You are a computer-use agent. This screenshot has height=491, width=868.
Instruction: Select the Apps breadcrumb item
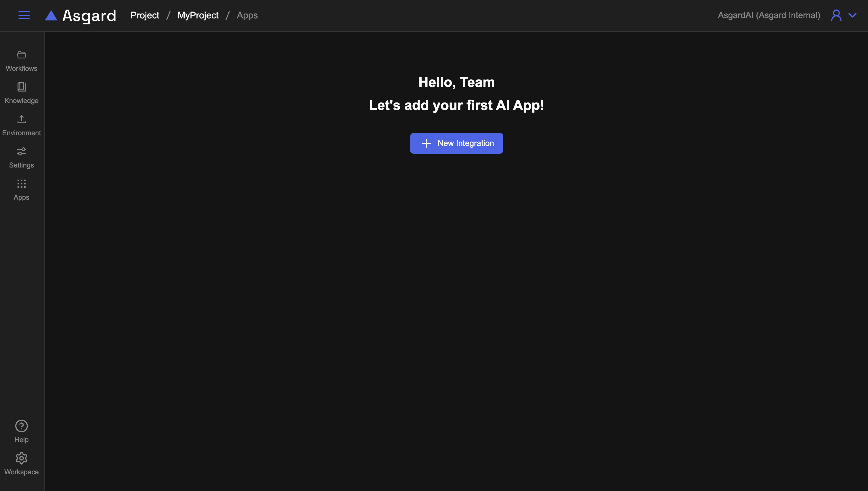[x=247, y=15]
